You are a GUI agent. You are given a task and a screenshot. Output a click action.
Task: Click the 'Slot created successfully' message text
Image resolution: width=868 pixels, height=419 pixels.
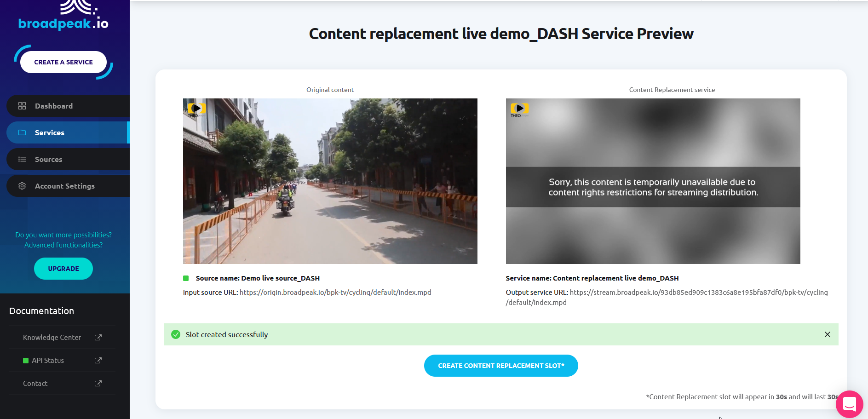[227, 334]
